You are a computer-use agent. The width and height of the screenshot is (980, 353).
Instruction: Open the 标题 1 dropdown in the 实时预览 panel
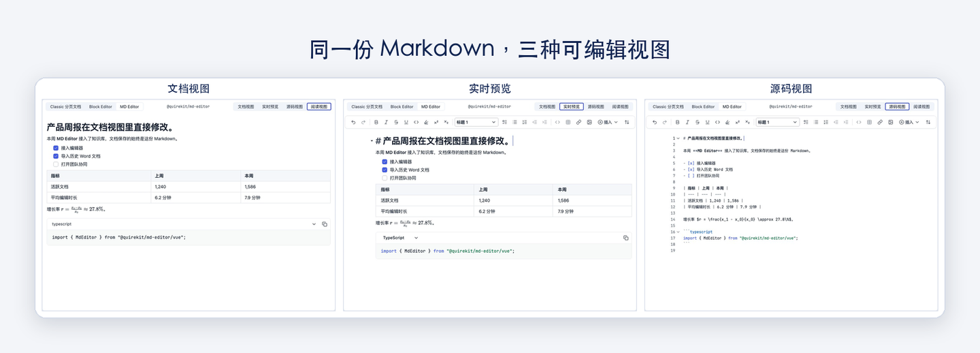click(x=476, y=122)
